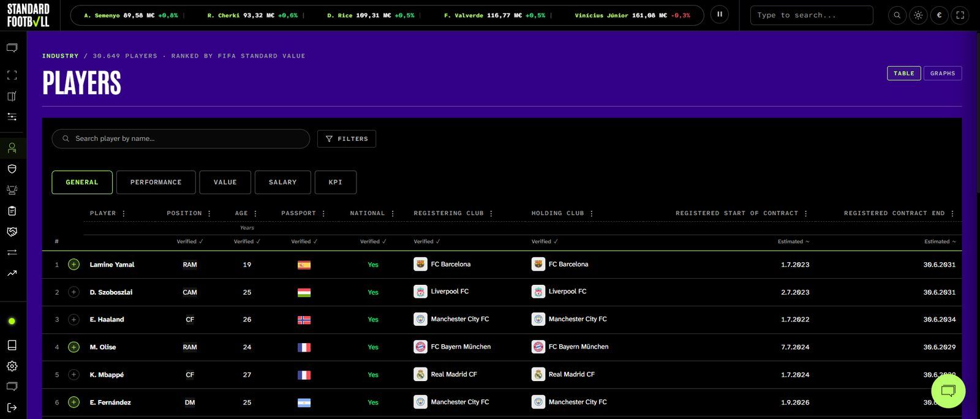Screen dimensions: 980x419
Task: Open the Age column options menu
Action: pyautogui.click(x=255, y=214)
